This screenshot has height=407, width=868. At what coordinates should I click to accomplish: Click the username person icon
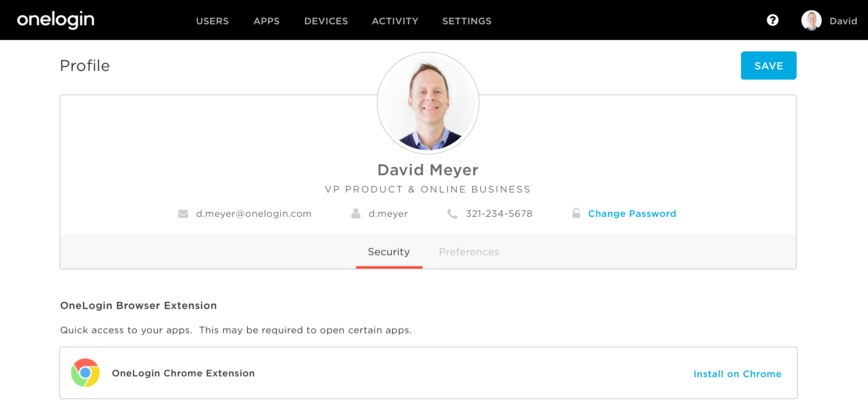[x=356, y=213]
